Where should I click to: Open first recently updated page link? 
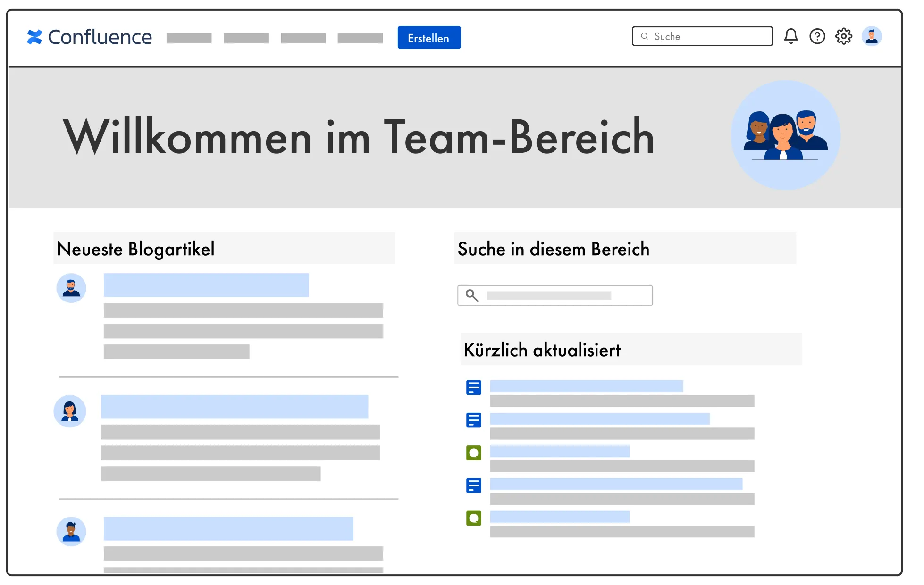click(586, 386)
